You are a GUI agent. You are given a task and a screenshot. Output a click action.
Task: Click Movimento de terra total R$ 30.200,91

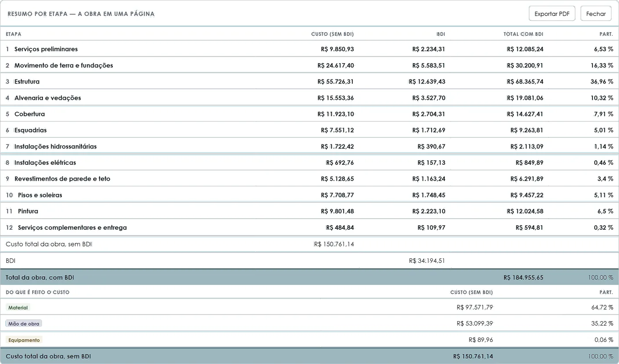(525, 65)
